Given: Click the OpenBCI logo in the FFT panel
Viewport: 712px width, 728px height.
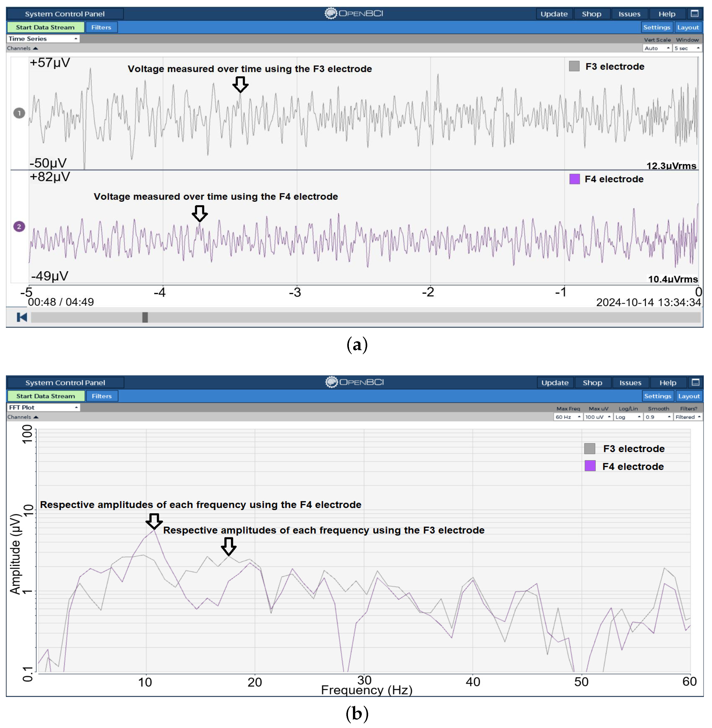Looking at the screenshot, I should click(x=331, y=382).
